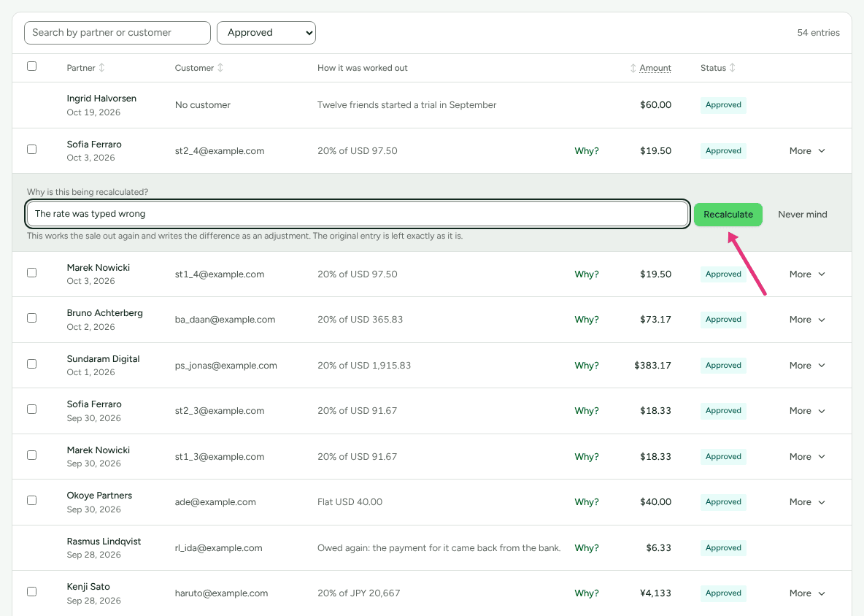
Task: Select Marek Nowicki's Oct 3 row checkbox
Action: click(x=32, y=273)
